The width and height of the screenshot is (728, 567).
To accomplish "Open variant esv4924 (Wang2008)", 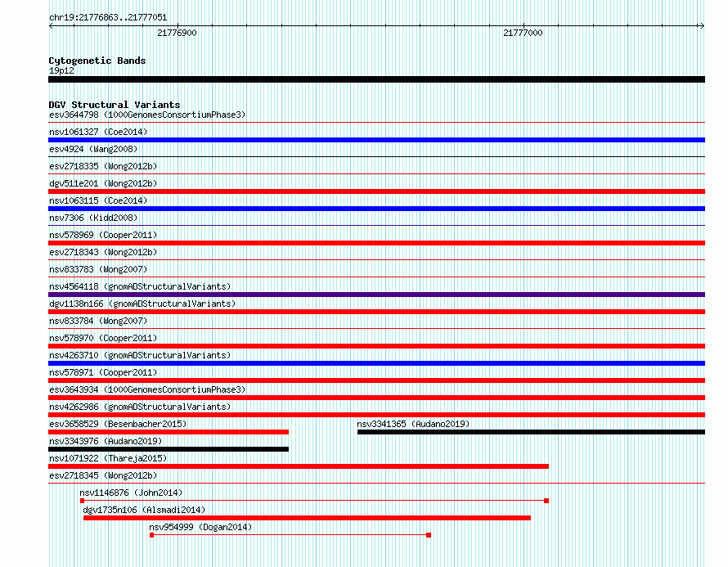I will click(93, 149).
